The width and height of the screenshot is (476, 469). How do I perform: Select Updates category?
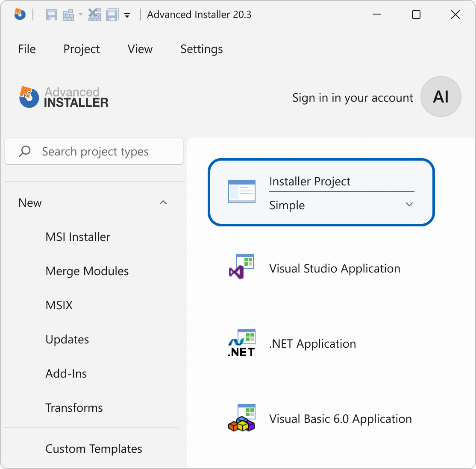pos(67,340)
